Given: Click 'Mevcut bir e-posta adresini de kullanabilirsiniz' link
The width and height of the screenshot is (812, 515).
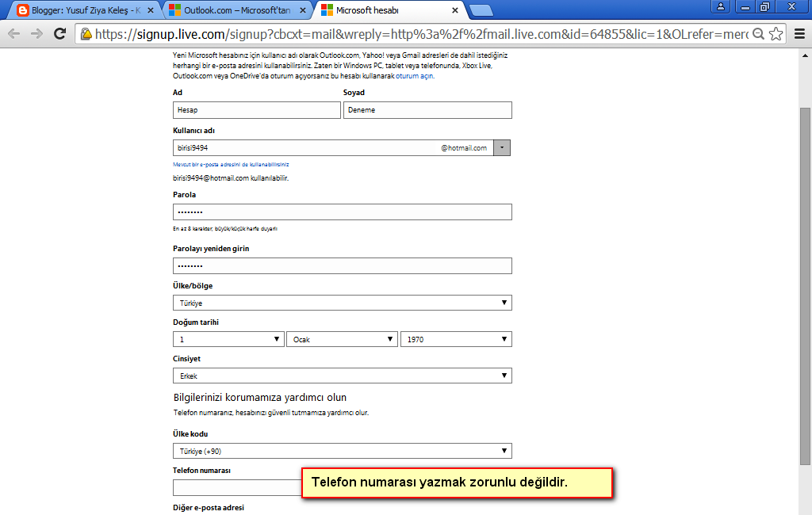Looking at the screenshot, I should pyautogui.click(x=231, y=165).
